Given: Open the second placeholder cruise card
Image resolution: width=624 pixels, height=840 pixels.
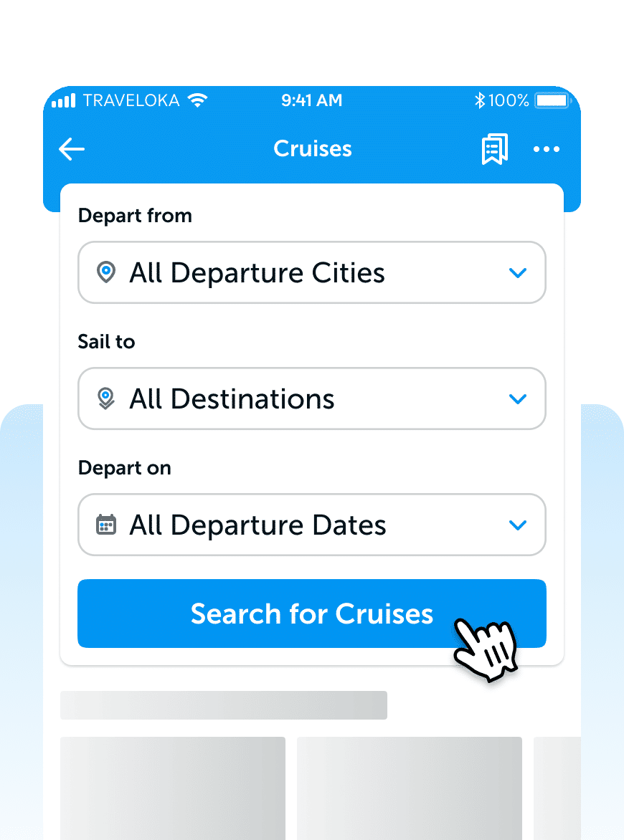Looking at the screenshot, I should pyautogui.click(x=410, y=788).
